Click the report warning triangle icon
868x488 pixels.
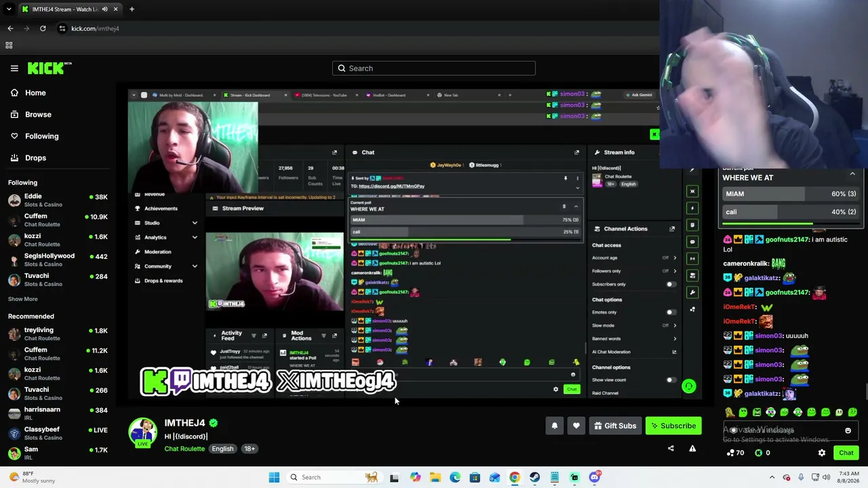692,448
